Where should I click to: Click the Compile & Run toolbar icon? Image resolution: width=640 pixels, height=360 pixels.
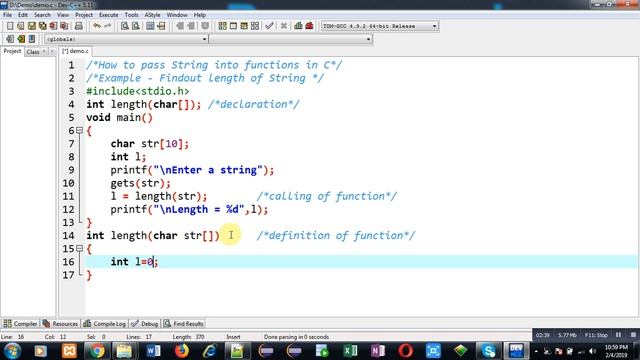pos(244,26)
